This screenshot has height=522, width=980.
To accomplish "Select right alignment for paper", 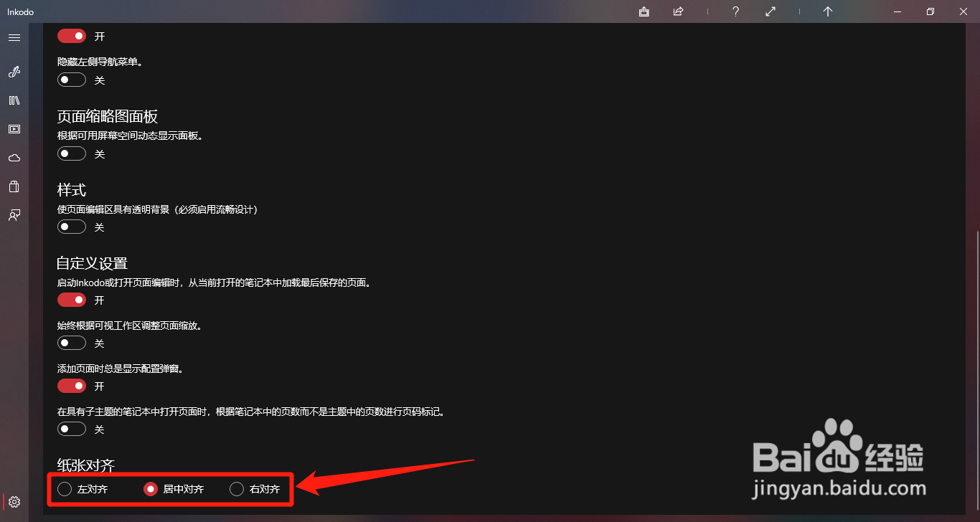I will point(237,488).
